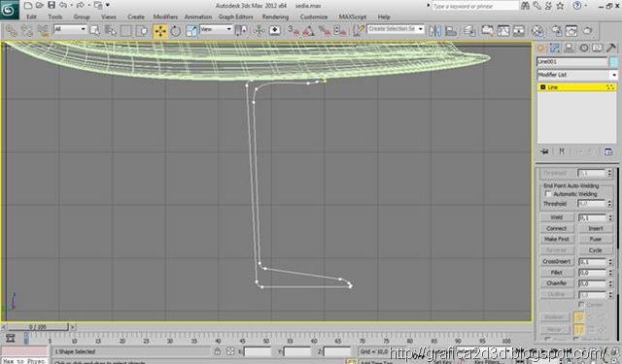This screenshot has height=364, width=622.
Task: Open the selection filter All dropdown
Action: 70,29
